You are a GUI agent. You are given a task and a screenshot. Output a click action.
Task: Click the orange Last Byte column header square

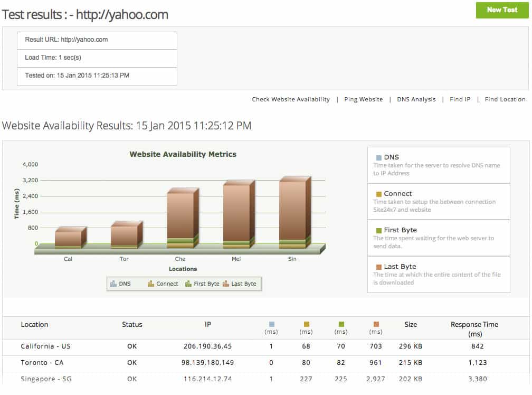[376, 324]
